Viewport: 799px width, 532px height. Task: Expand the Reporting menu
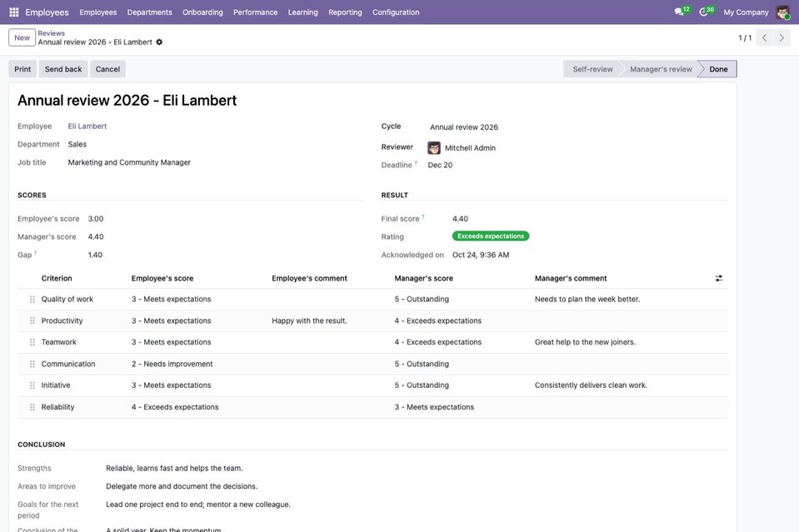[345, 12]
